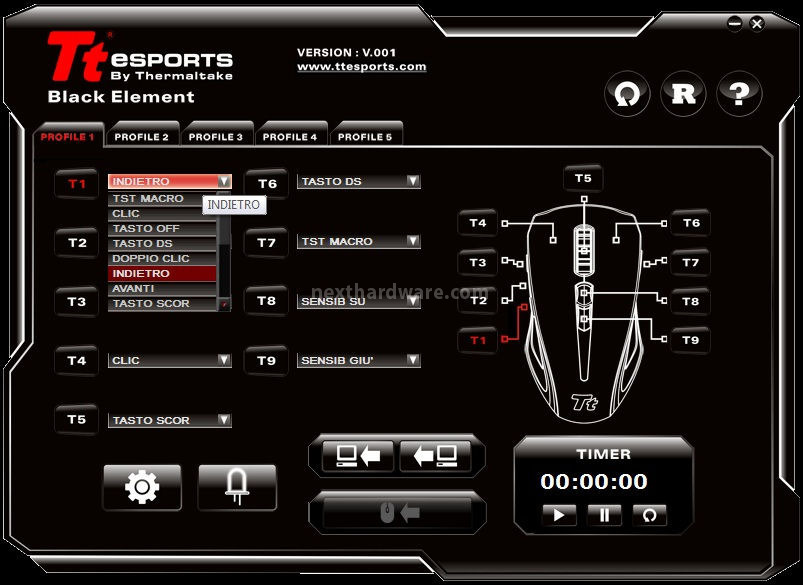The width and height of the screenshot is (803, 585).
Task: Open the T8 dropdown showing SENSIB SU
Action: tap(358, 301)
